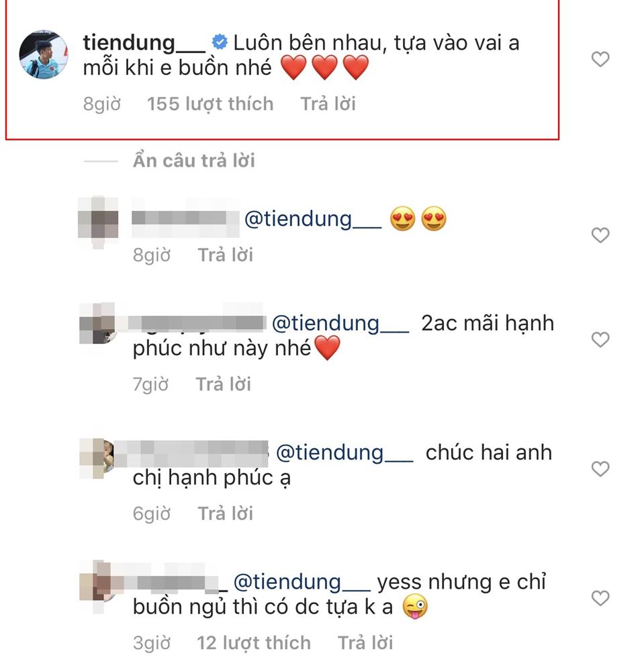Like the '2ac mãi hạnh phúc' reply
644x672 pixels.
(600, 339)
